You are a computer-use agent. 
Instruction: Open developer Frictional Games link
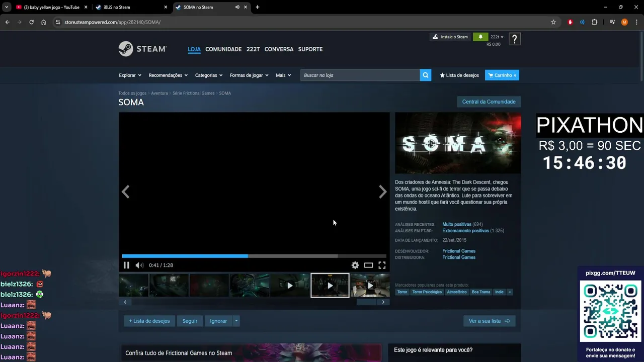click(x=459, y=251)
